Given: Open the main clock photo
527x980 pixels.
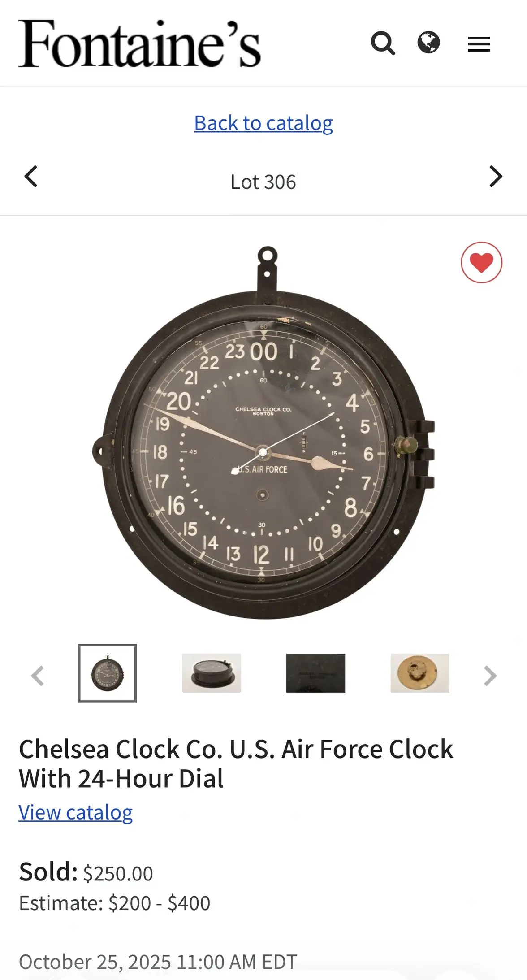Looking at the screenshot, I should [263, 433].
